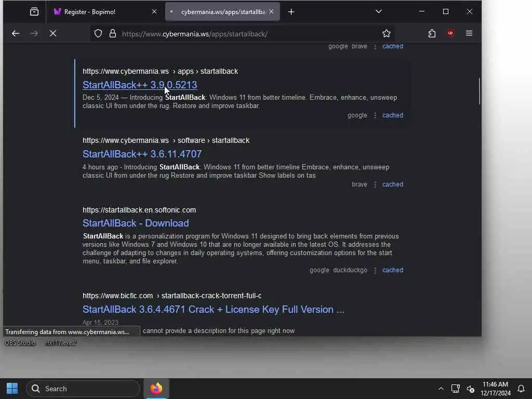
Task: Show hidden system tray icons
Action: [441, 389]
